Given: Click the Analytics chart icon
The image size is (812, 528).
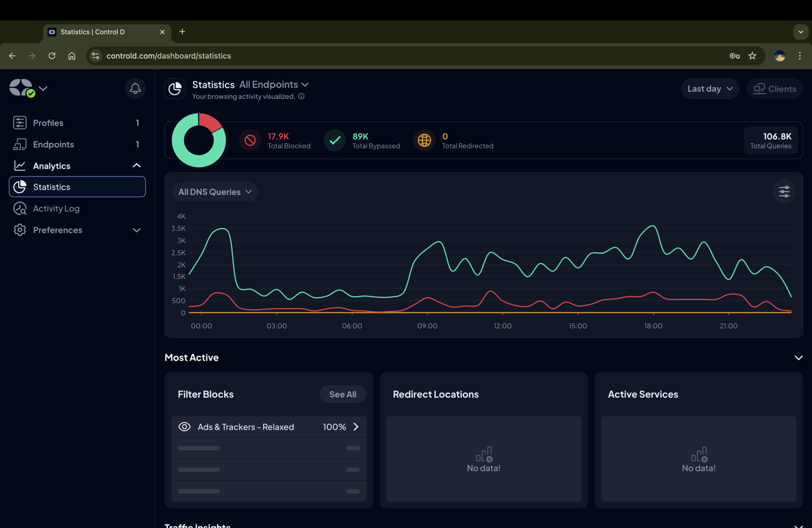Looking at the screenshot, I should 20,166.
